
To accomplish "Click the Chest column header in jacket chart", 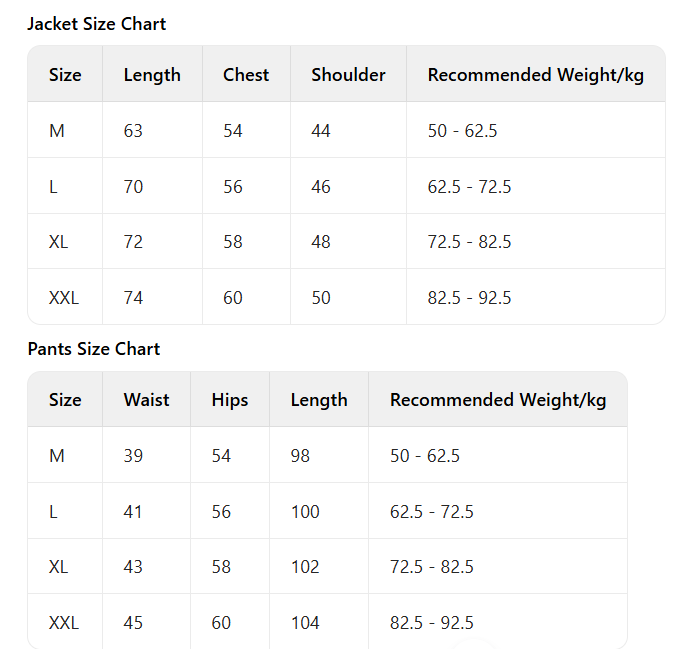I will click(246, 75).
